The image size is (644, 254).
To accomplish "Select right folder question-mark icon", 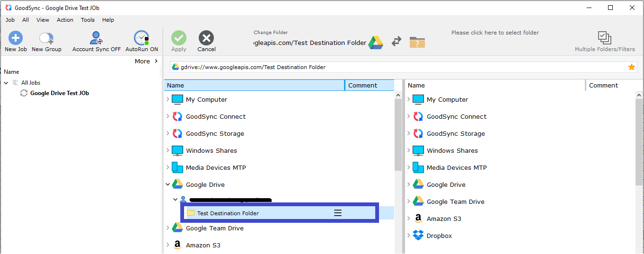I will click(417, 42).
